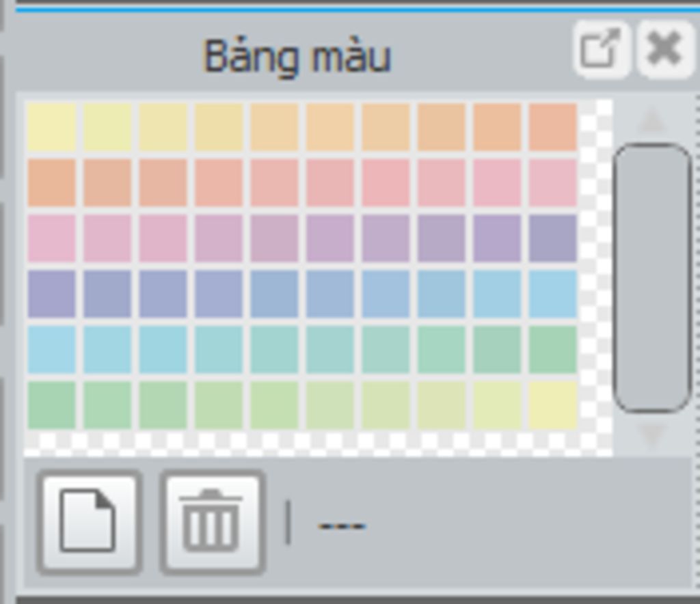Click the Bảng màu panel title
The image size is (700, 604).
pyautogui.click(x=297, y=57)
